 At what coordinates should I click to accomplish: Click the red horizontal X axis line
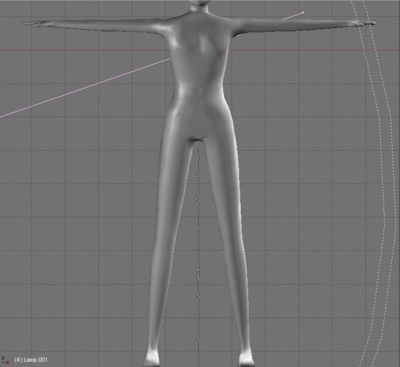tap(83, 50)
